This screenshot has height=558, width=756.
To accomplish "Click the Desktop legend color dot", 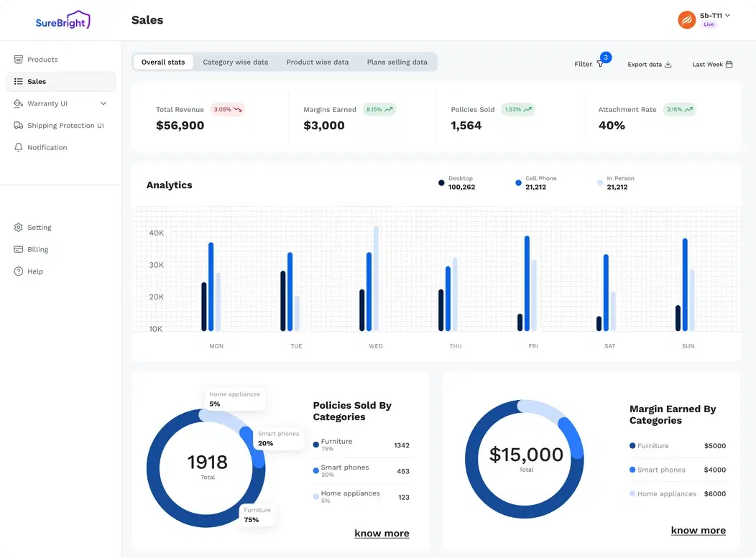I will point(441,182).
